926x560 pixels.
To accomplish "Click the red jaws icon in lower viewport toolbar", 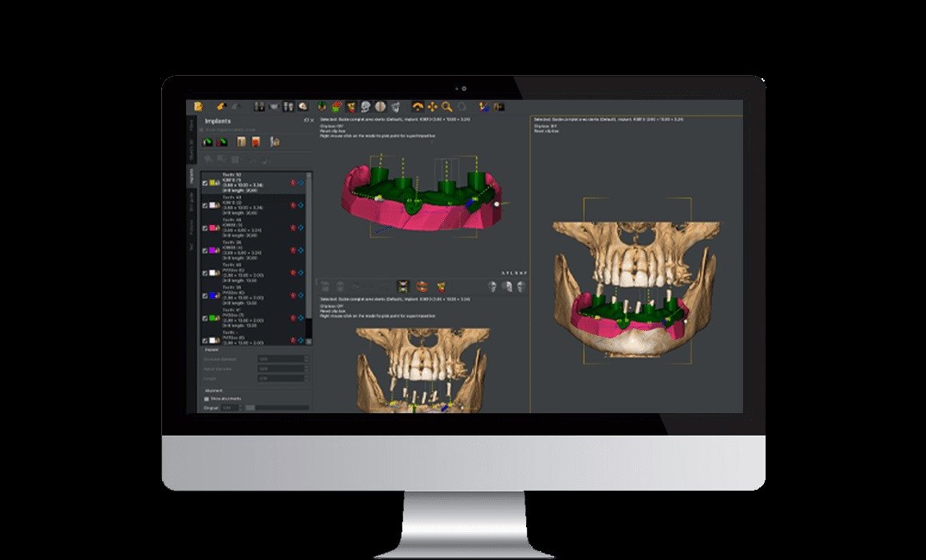I will [422, 286].
